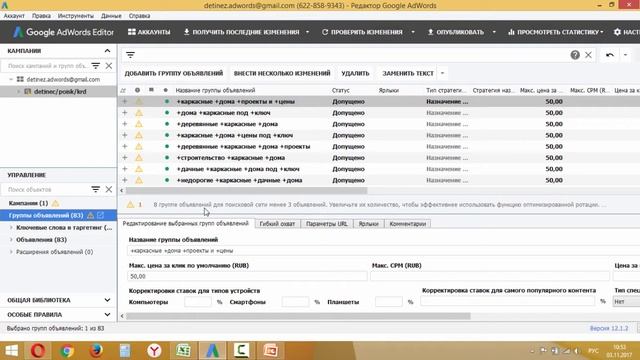Switch to Параметры URL tab

pos(327,224)
